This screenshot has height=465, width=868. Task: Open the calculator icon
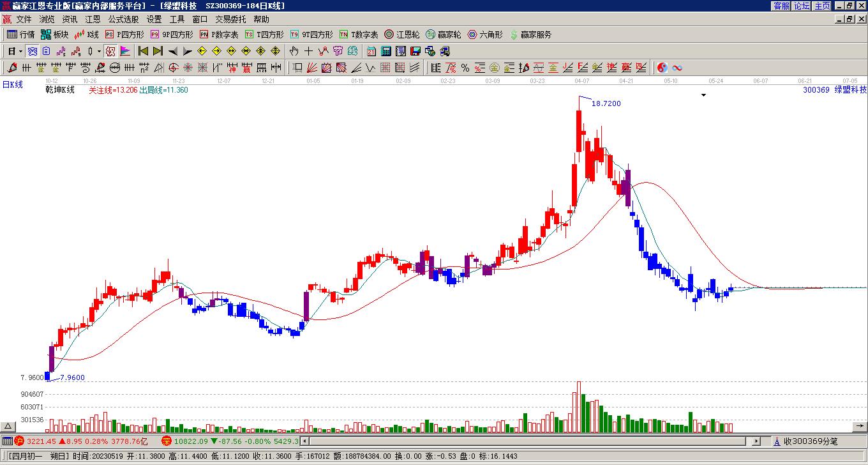pos(386,51)
